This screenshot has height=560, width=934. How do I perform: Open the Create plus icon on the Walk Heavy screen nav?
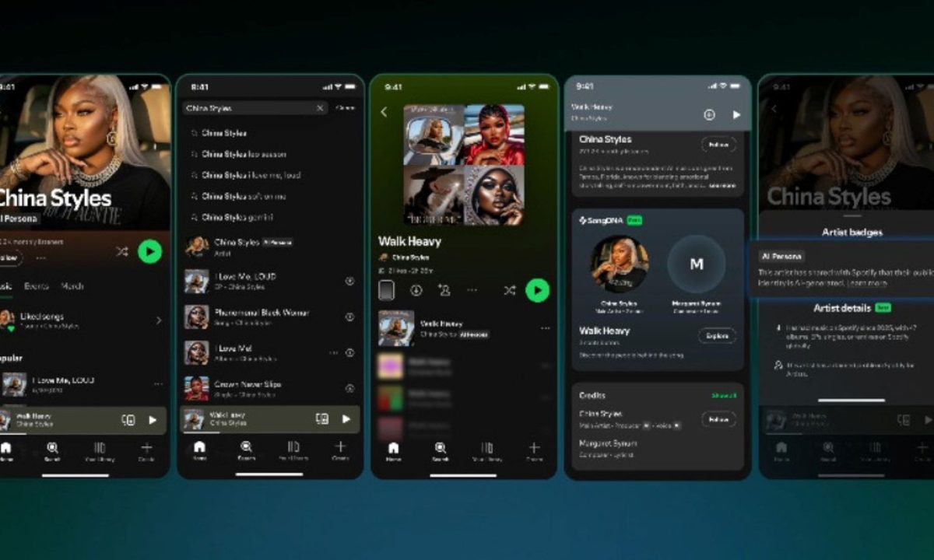click(x=534, y=448)
